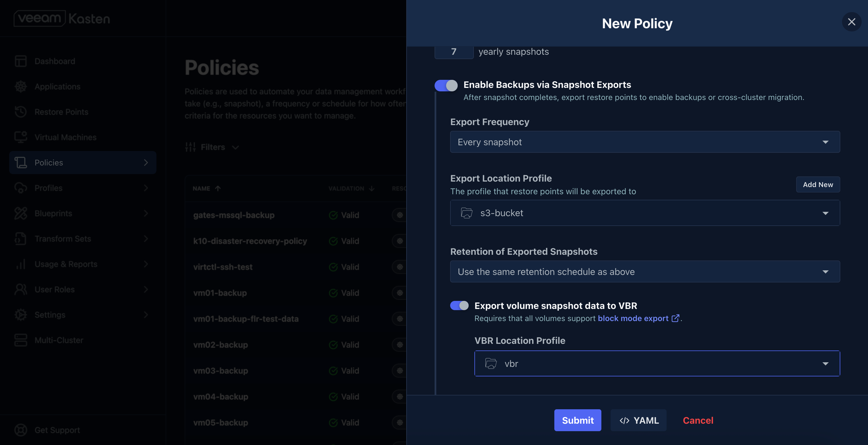Screen dimensions: 868x445
Task: Open the Dashboard panel icon
Action: point(21,61)
